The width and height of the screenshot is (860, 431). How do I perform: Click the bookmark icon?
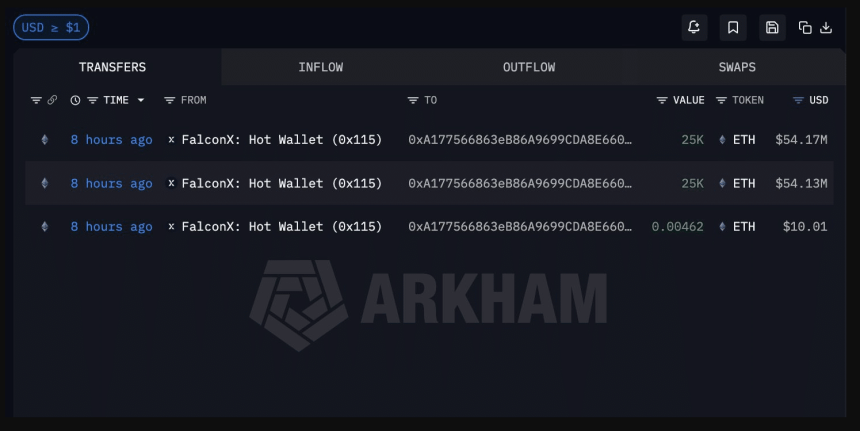733,27
